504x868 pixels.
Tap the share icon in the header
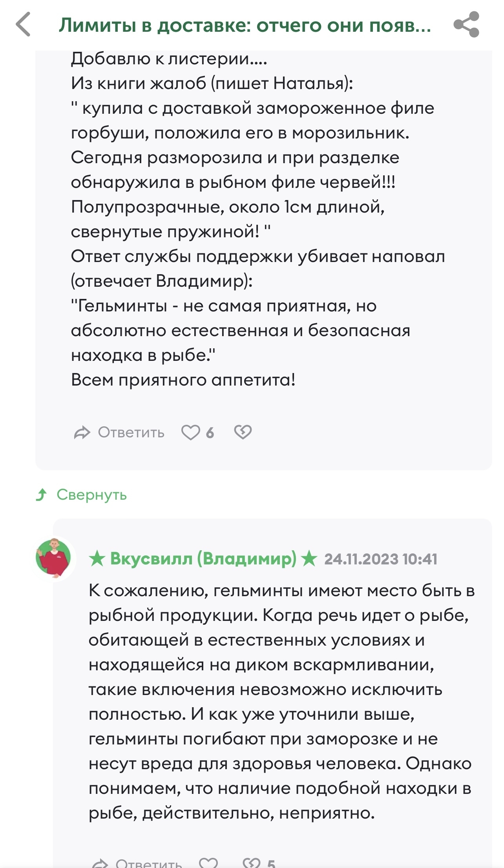point(466,25)
